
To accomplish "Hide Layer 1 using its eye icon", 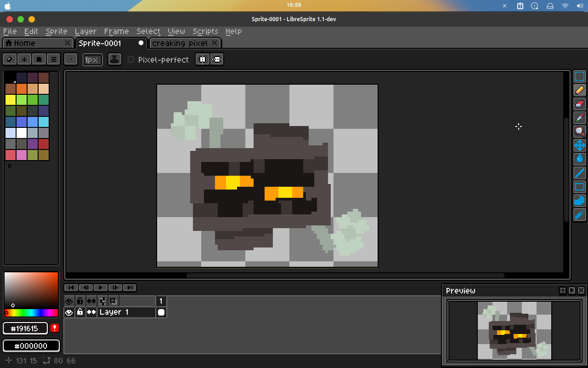I will 69,312.
